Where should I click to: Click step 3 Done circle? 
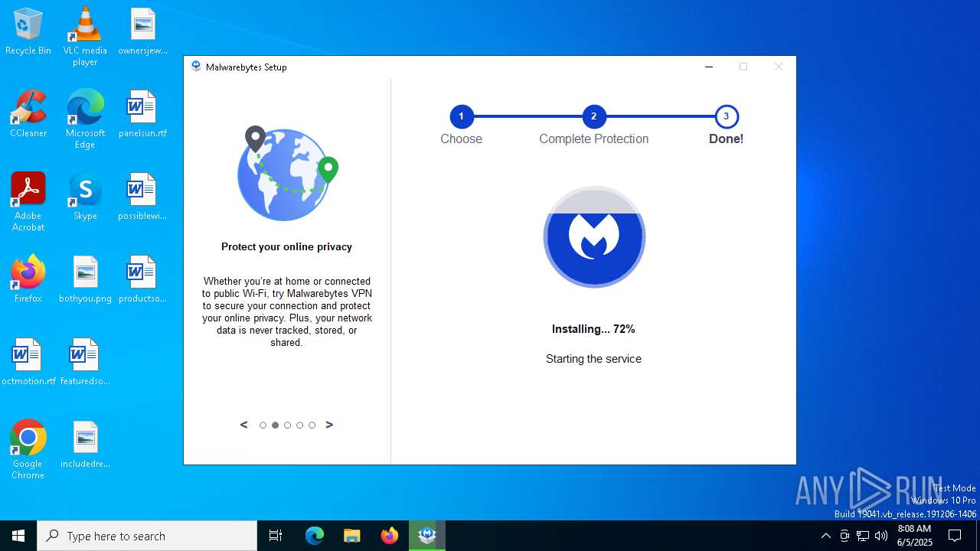726,116
